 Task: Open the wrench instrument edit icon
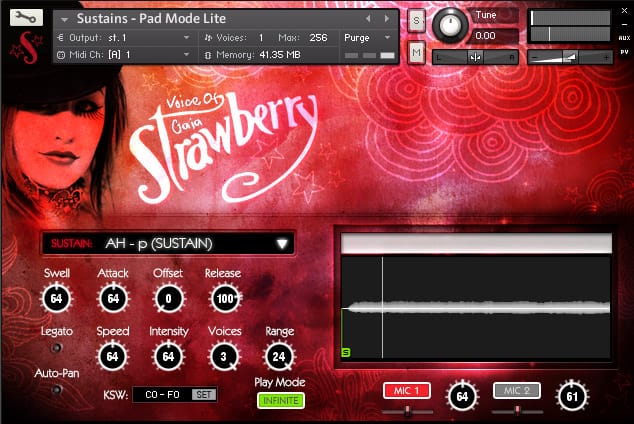(x=26, y=17)
